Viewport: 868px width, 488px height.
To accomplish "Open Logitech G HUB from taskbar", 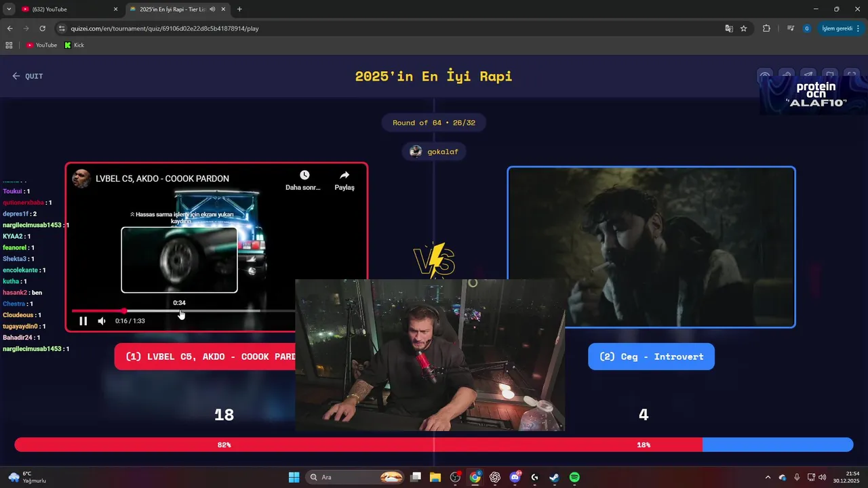I will [534, 477].
